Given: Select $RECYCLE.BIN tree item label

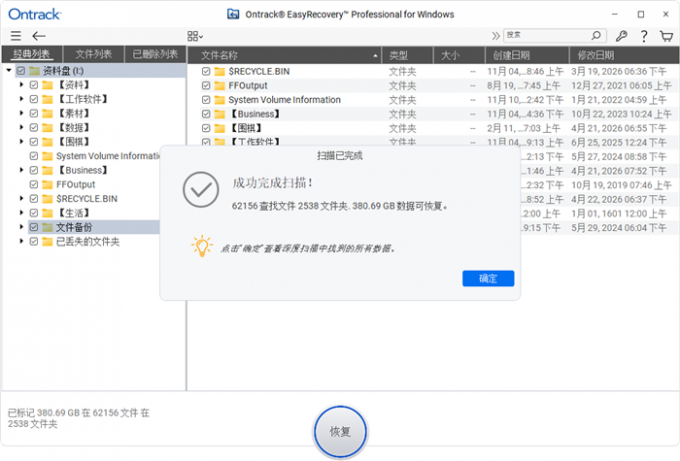Looking at the screenshot, I should pyautogui.click(x=87, y=199).
